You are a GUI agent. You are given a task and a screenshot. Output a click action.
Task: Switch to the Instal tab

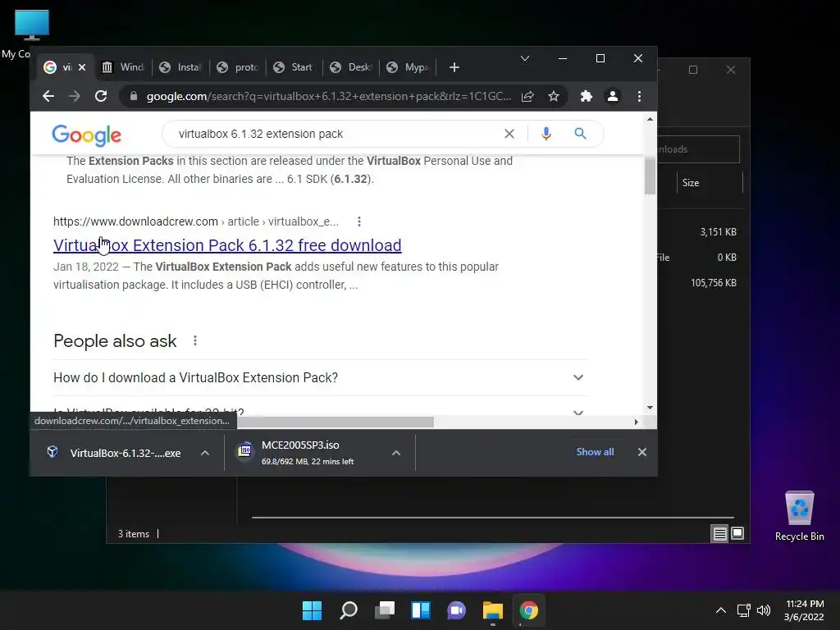tap(181, 67)
